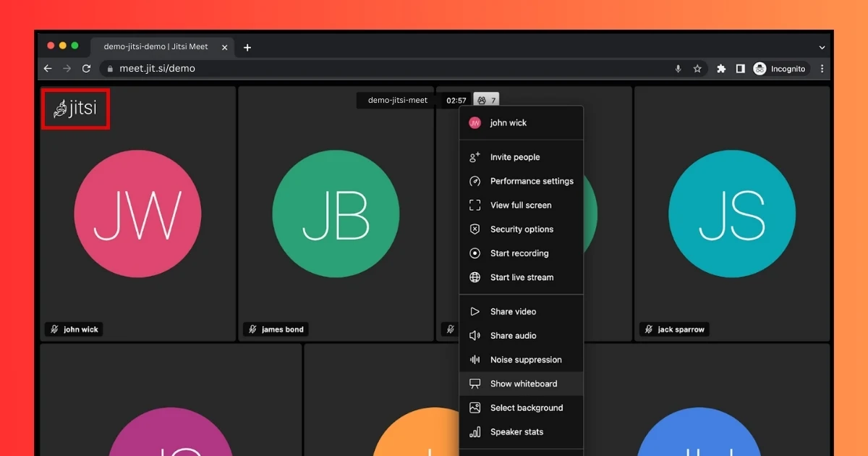Click Start live stream globe icon
868x456 pixels.
[475, 277]
